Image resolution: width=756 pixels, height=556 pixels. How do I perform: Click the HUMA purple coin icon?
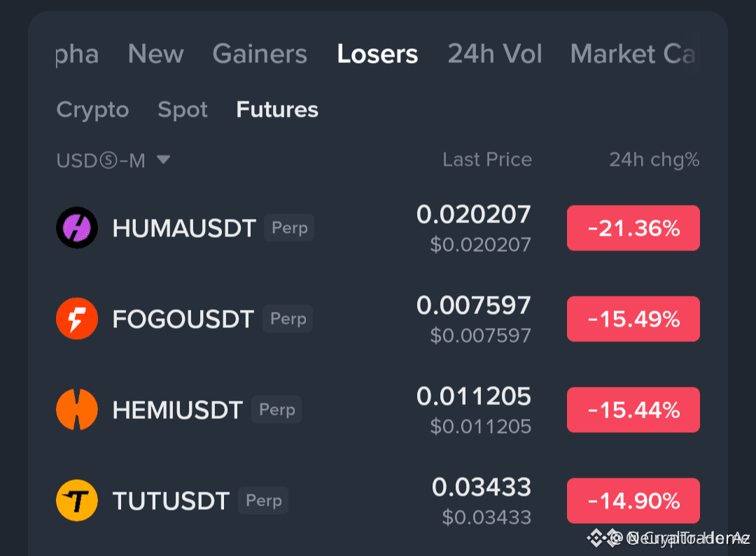77,227
